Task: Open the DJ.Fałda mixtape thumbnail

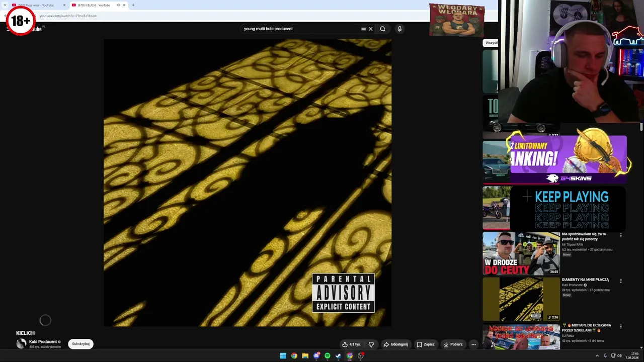Action: pyautogui.click(x=521, y=337)
